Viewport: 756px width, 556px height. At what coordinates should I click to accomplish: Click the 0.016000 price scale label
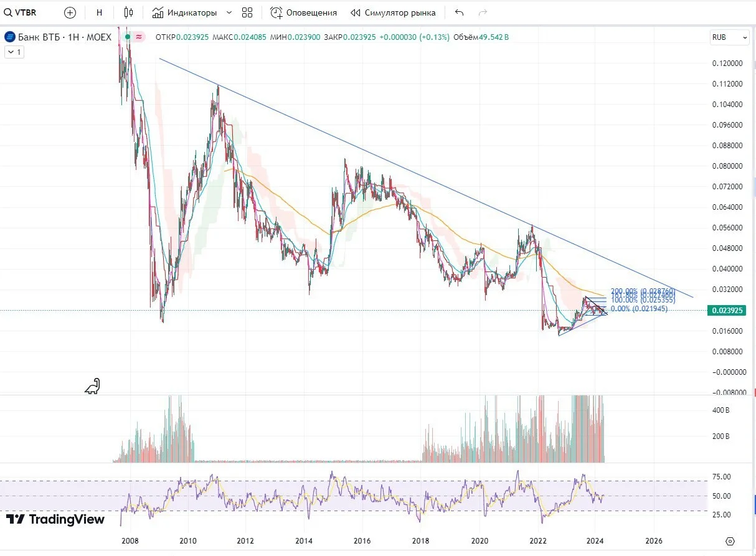(x=727, y=331)
